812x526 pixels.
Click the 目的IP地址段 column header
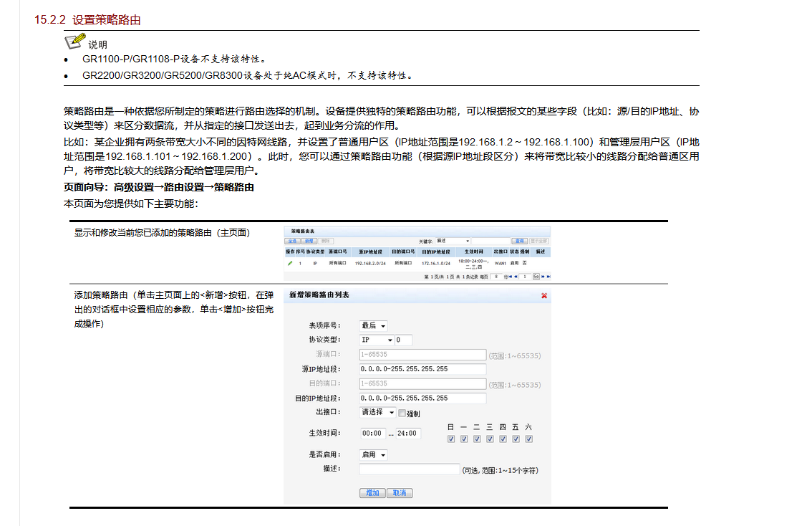coord(436,252)
